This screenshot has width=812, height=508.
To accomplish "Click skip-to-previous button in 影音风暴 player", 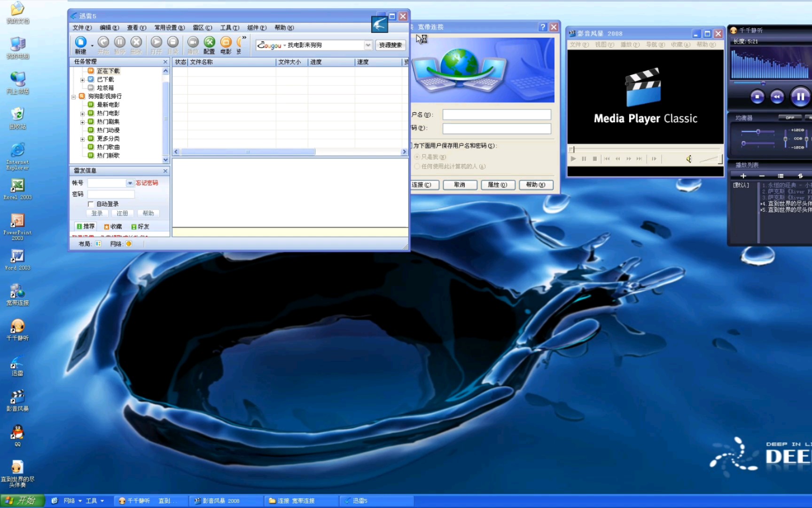I will pyautogui.click(x=607, y=159).
